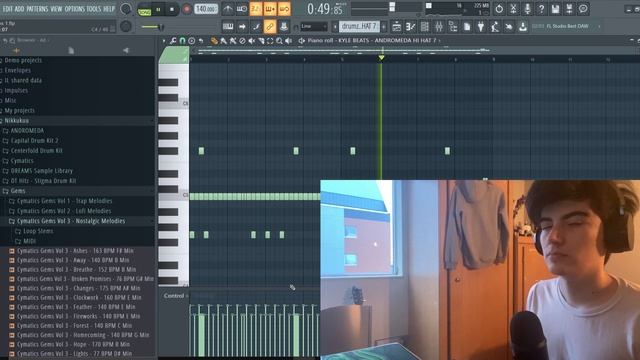Open the piano roll wrench tools menu
The width and height of the screenshot is (640, 360).
pyautogui.click(x=173, y=41)
